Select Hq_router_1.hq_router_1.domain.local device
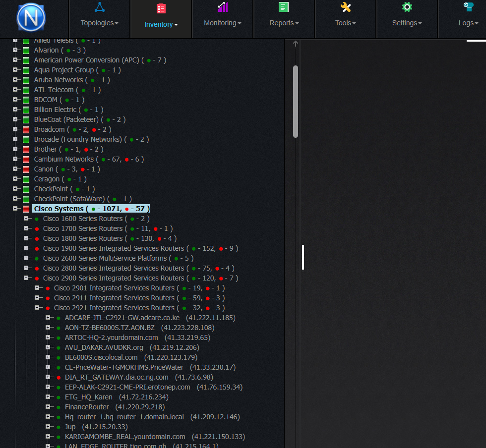Viewport: 486px width, 448px height. [152, 417]
